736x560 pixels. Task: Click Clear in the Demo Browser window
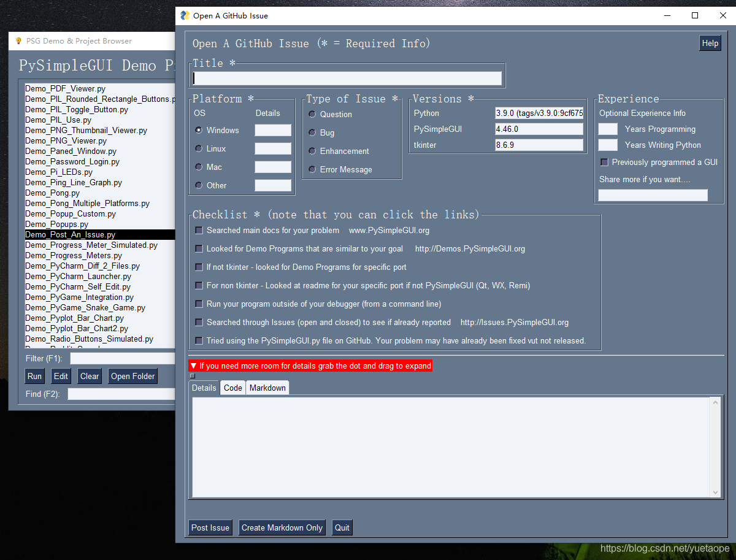[90, 376]
